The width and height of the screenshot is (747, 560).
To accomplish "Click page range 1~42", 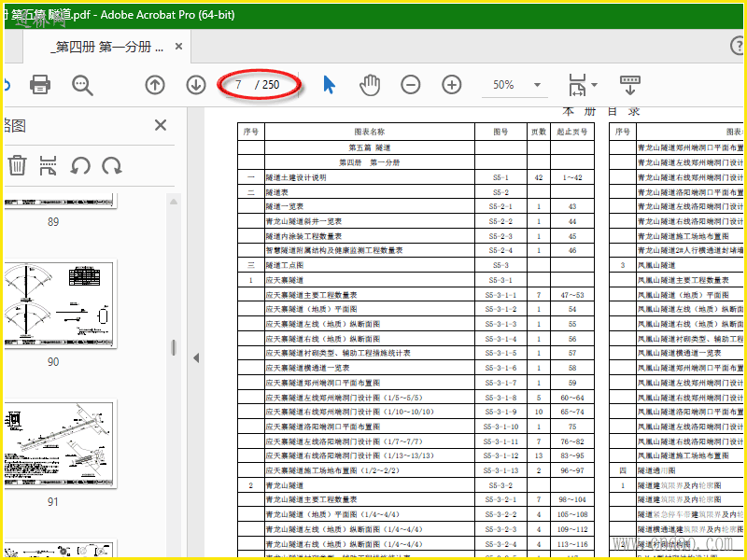I will (x=572, y=177).
